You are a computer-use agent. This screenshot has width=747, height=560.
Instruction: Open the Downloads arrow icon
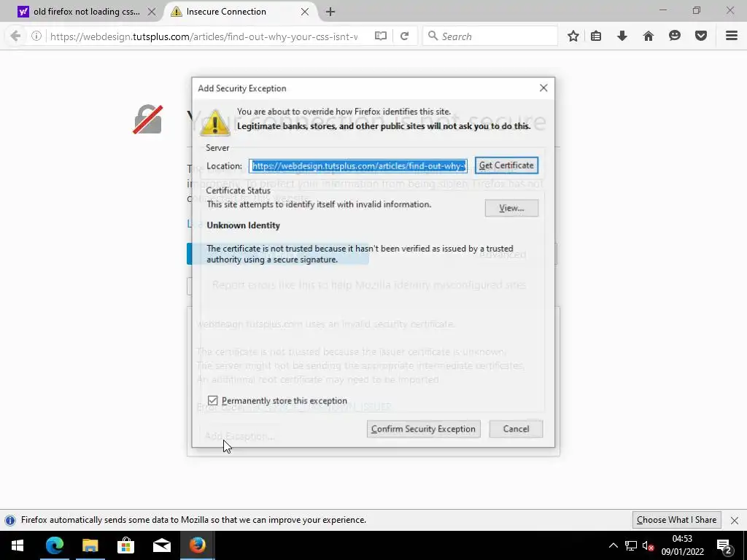click(x=622, y=36)
